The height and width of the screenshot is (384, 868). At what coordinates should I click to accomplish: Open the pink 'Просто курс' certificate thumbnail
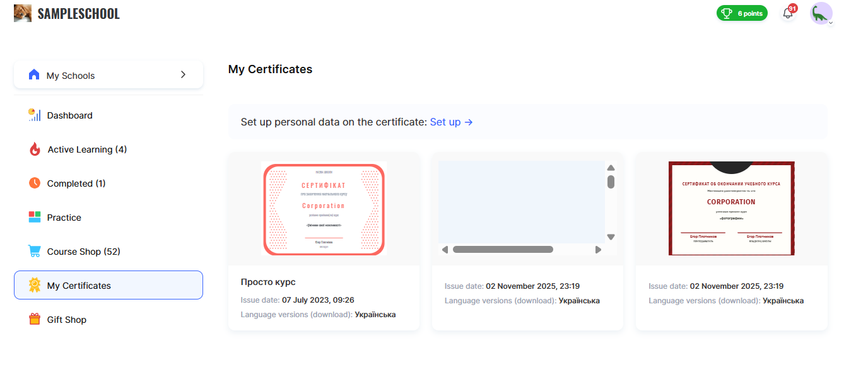coord(324,209)
